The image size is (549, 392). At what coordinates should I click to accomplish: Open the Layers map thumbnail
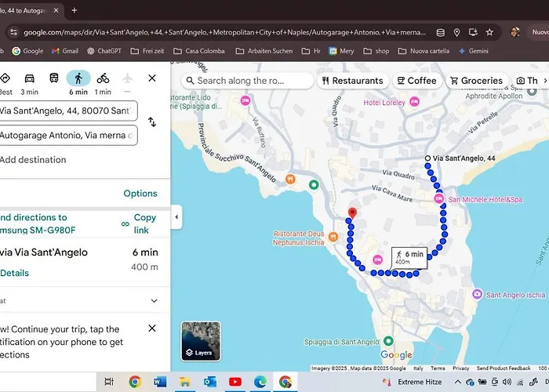pos(200,341)
